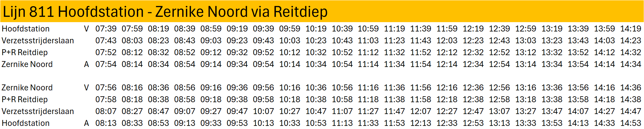Select the 12:19 Hoofdstation departure time

click(x=473, y=29)
